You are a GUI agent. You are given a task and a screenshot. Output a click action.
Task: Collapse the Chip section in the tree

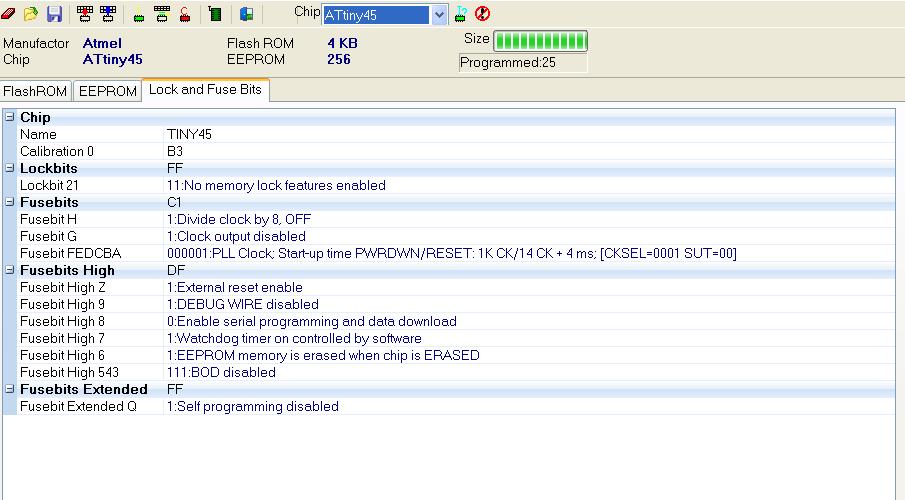[x=10, y=117]
